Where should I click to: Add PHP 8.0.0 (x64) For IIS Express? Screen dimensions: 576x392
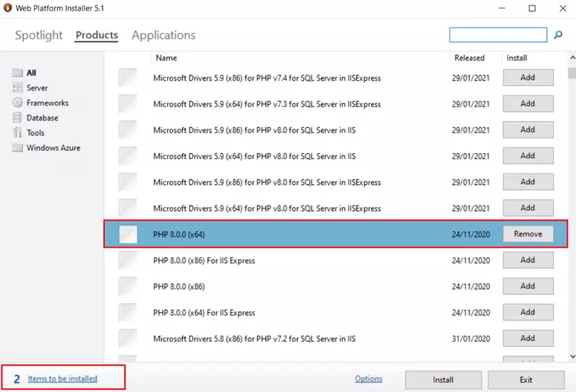tap(528, 312)
